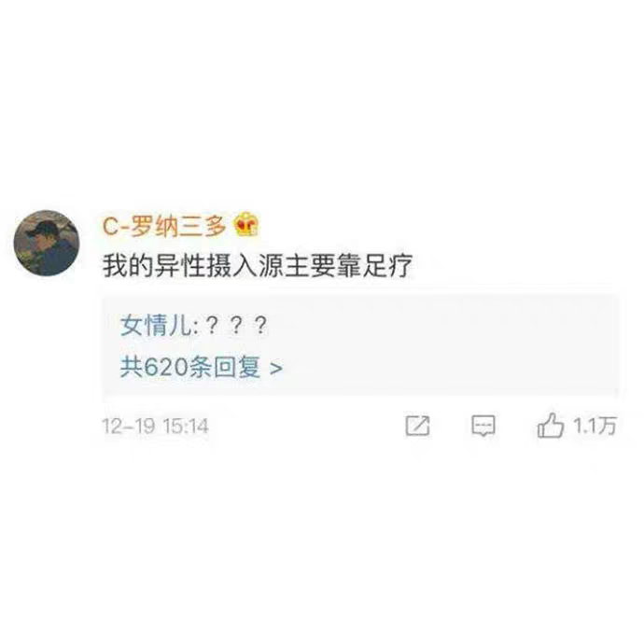Forward this comment using square-arrow icon
Viewport: 644px width, 644px height.
[417, 426]
